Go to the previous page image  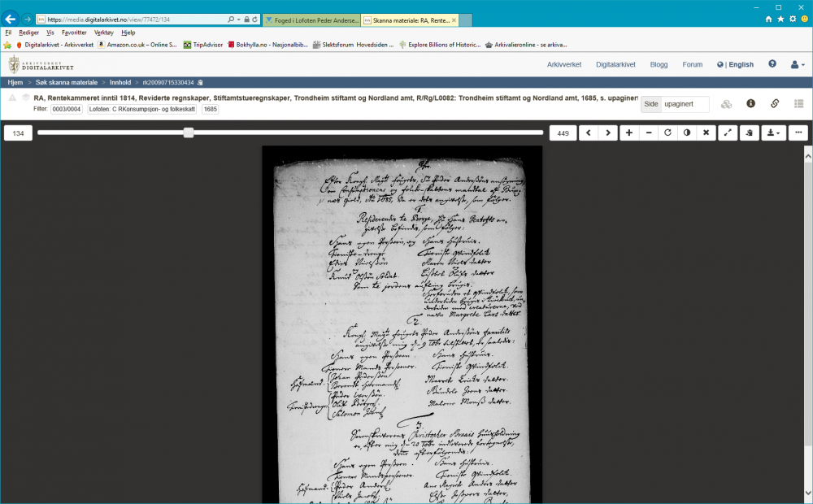pyautogui.click(x=589, y=133)
